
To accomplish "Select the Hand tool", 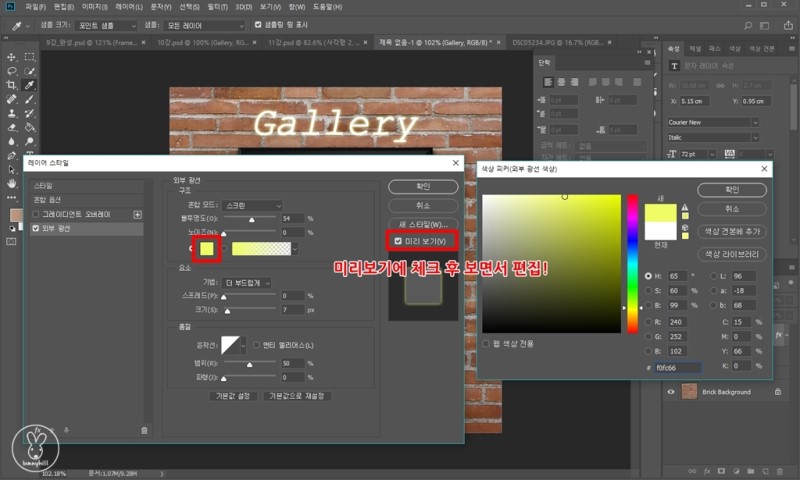I will [x=12, y=184].
